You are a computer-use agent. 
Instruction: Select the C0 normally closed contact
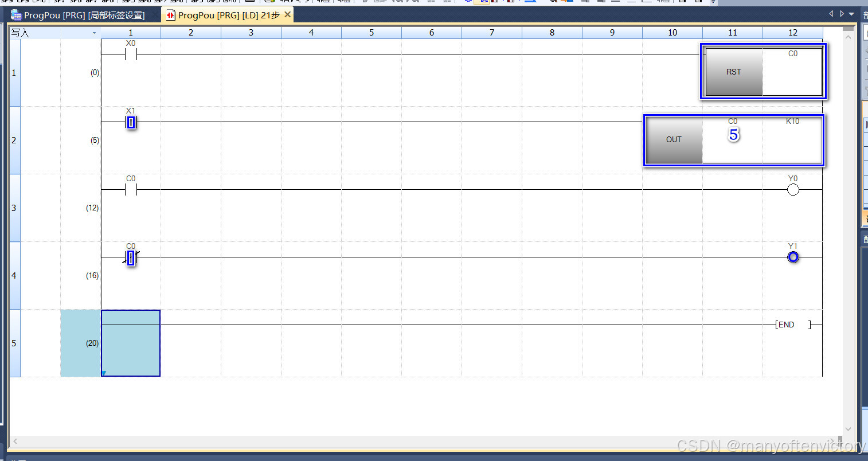tap(131, 257)
